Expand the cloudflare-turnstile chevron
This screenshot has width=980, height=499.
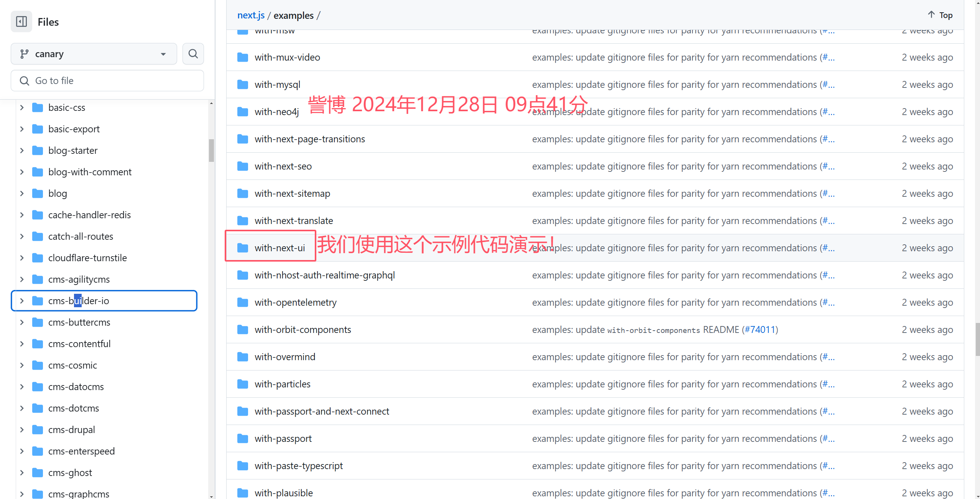click(x=22, y=258)
